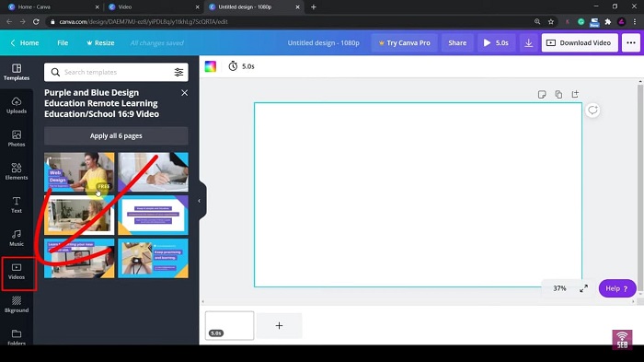Viewport: 644px width, 362px height.
Task: Open the Videos sidebar panel
Action: tap(17, 272)
